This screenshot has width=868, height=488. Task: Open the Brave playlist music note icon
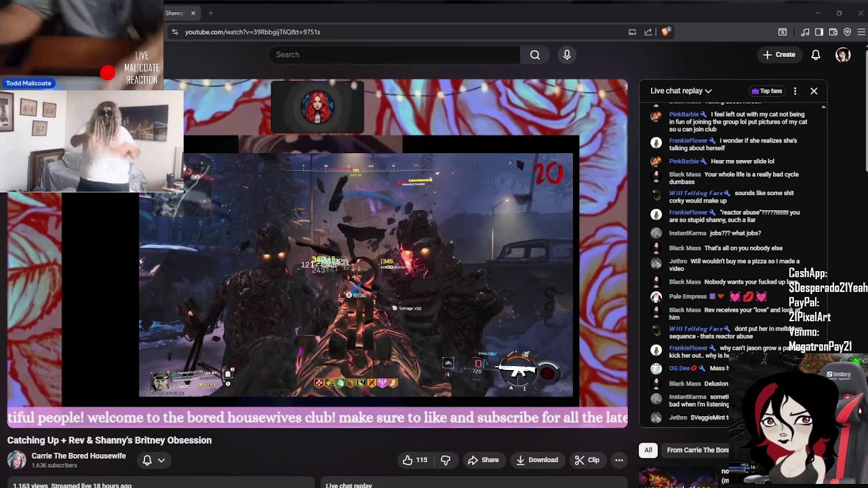click(805, 32)
